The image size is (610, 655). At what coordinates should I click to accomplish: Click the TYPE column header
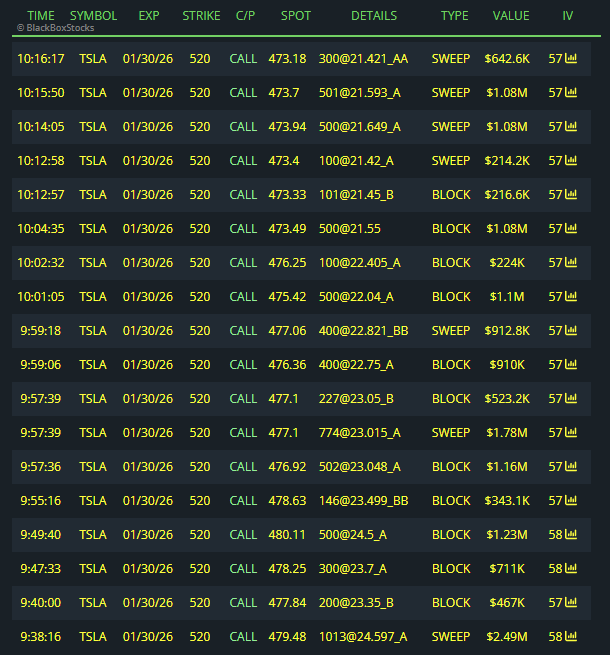pos(455,16)
